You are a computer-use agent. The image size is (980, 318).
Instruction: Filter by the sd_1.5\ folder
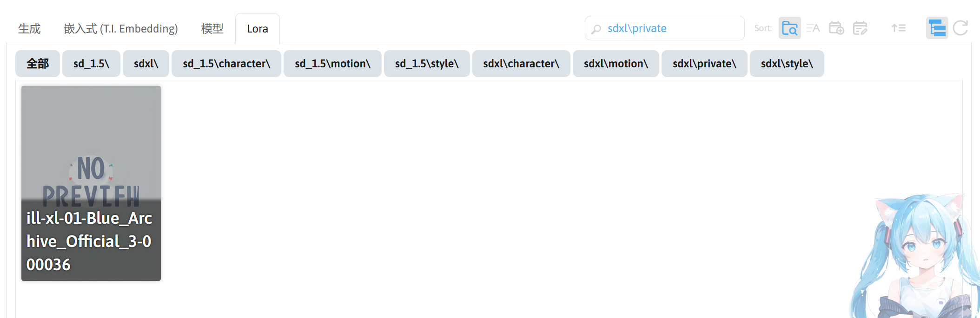pyautogui.click(x=91, y=64)
